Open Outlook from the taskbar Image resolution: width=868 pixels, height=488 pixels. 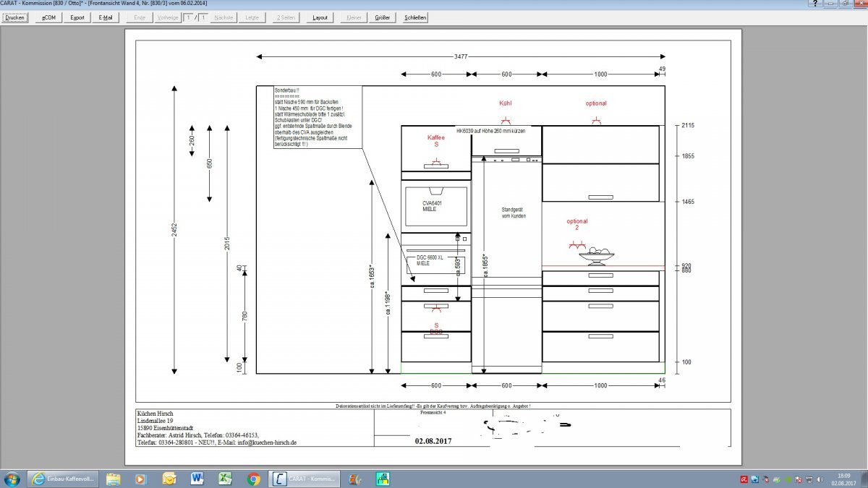169,479
